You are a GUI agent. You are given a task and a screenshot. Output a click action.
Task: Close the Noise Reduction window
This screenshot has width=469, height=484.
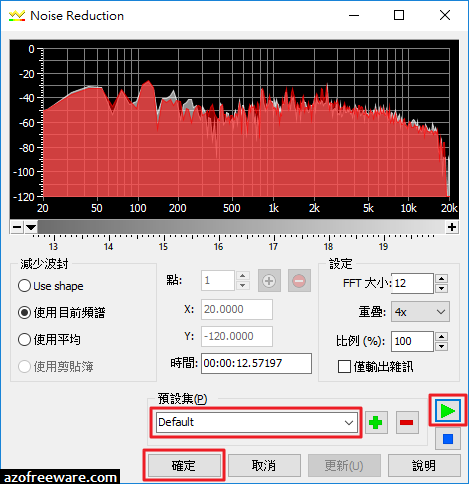coord(445,15)
